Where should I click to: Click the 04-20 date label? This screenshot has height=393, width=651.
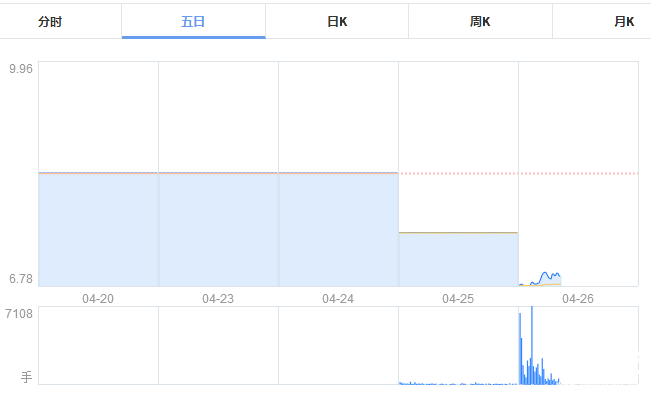click(x=98, y=299)
